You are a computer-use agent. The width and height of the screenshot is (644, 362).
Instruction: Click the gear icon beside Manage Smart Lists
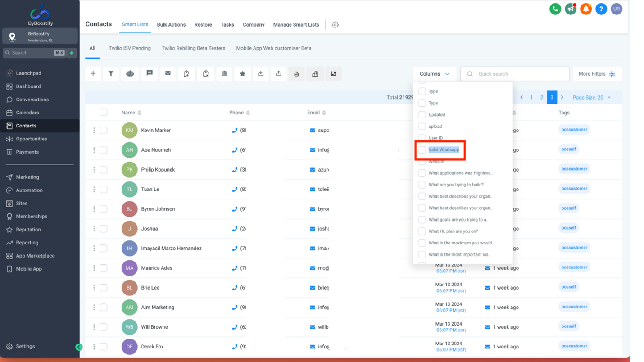[335, 25]
